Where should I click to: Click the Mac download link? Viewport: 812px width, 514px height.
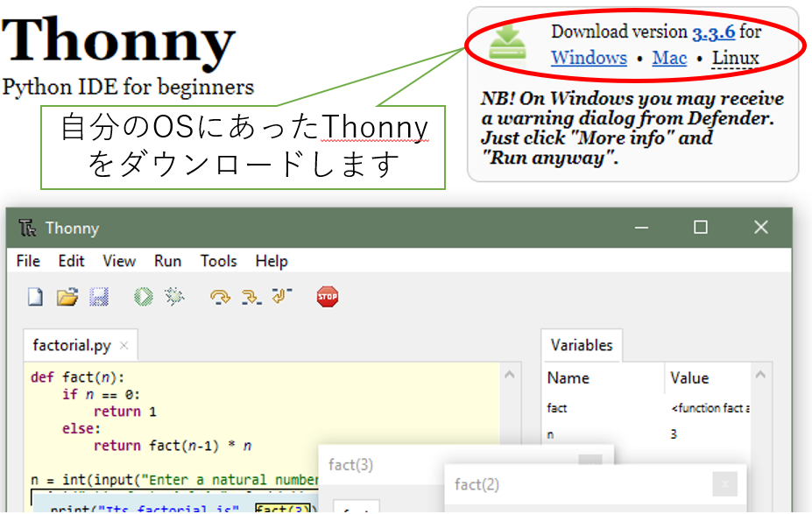pyautogui.click(x=669, y=58)
